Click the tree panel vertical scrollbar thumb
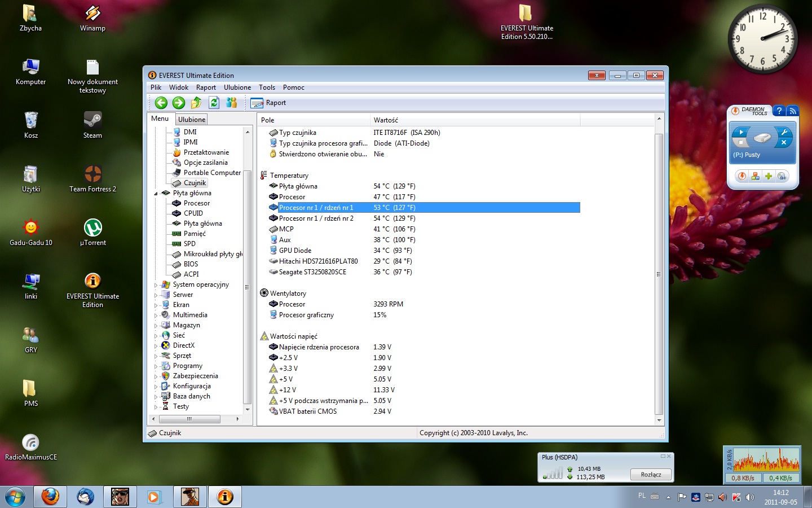 (x=247, y=287)
